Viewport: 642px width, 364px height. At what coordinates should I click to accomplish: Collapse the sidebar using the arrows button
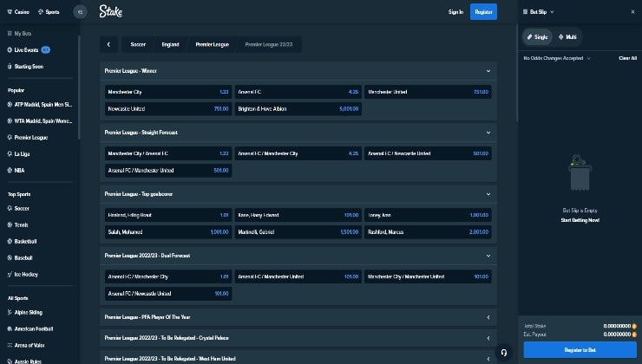coord(80,12)
